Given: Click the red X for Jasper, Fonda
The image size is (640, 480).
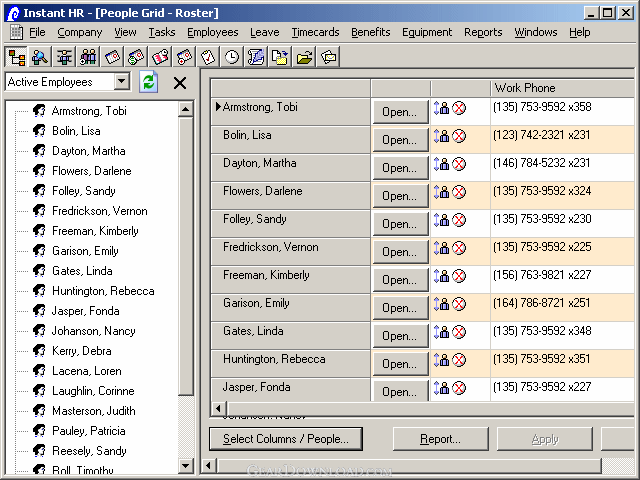Looking at the screenshot, I should (459, 388).
